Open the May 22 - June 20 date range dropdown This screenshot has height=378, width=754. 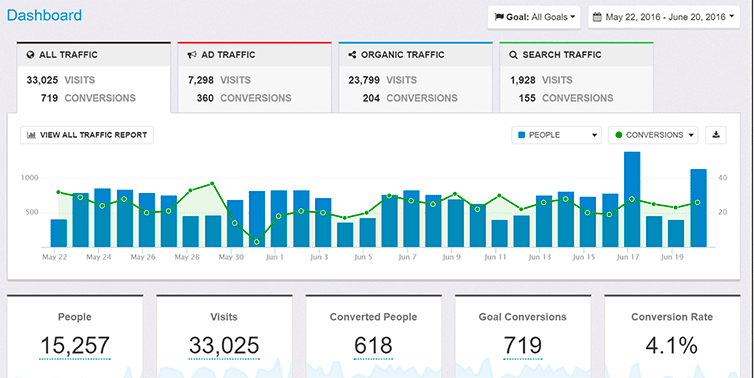[664, 17]
